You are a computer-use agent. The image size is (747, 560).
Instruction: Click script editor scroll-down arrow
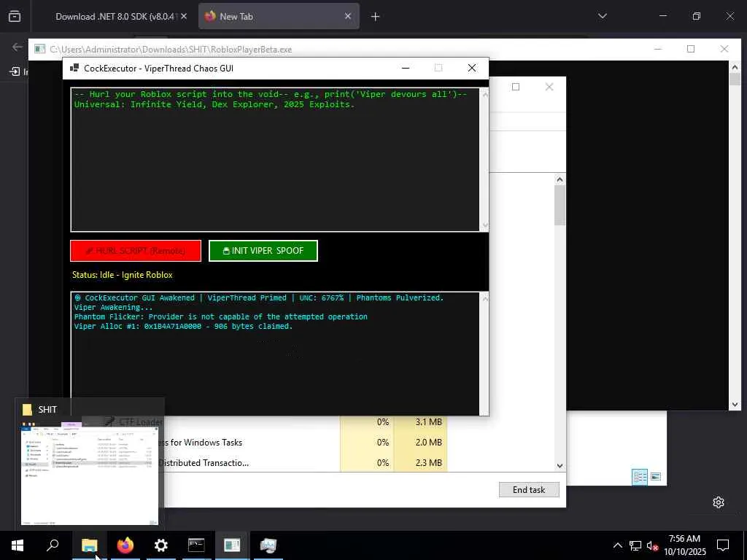pyautogui.click(x=485, y=225)
